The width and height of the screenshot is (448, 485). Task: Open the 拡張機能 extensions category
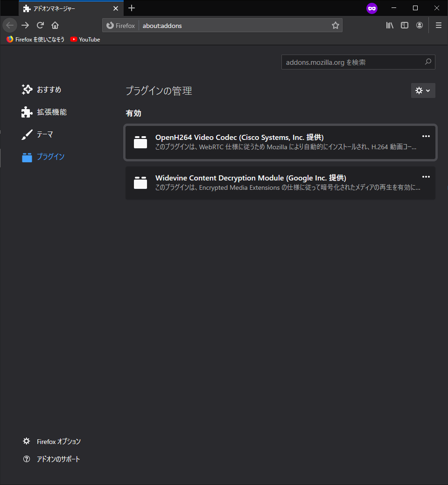(44, 112)
